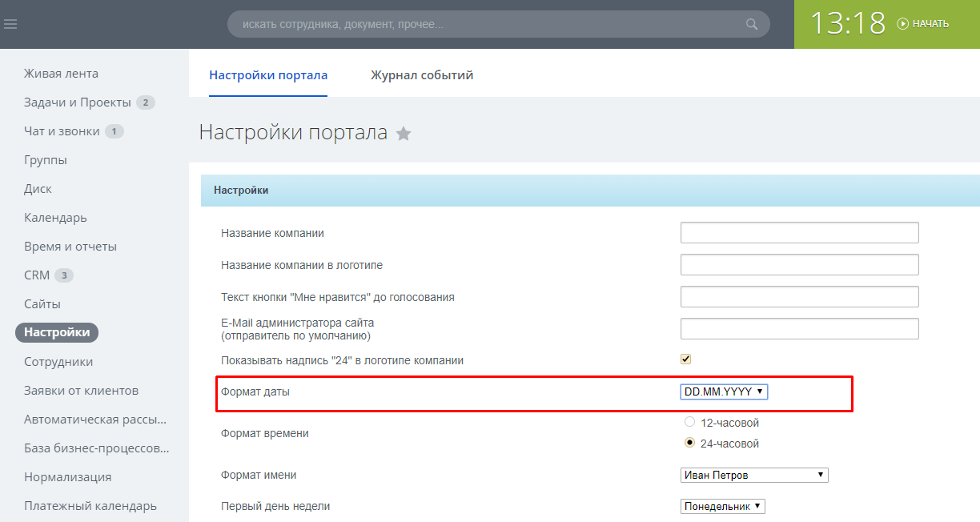Focus the site administrator E-Mail field
This screenshot has height=522, width=980.
point(799,328)
